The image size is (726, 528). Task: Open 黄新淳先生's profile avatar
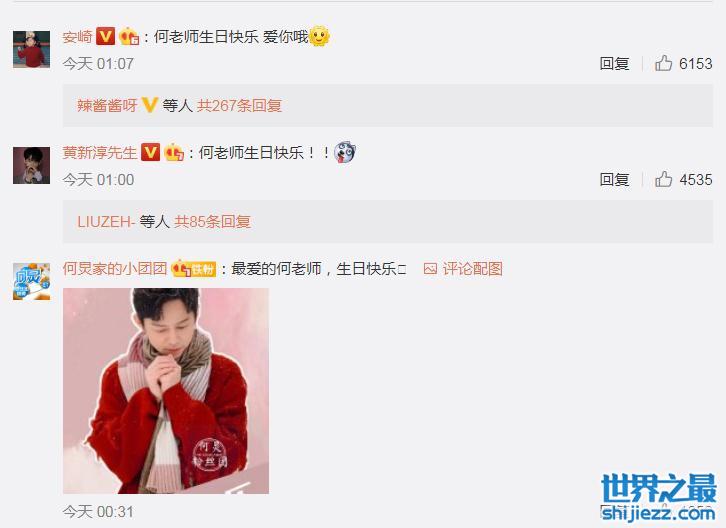(x=31, y=165)
